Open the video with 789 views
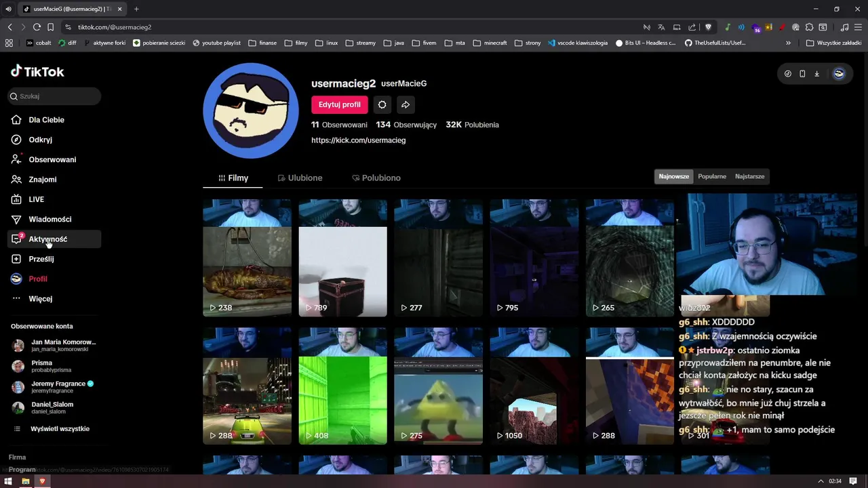Image resolution: width=868 pixels, height=488 pixels. click(x=342, y=258)
